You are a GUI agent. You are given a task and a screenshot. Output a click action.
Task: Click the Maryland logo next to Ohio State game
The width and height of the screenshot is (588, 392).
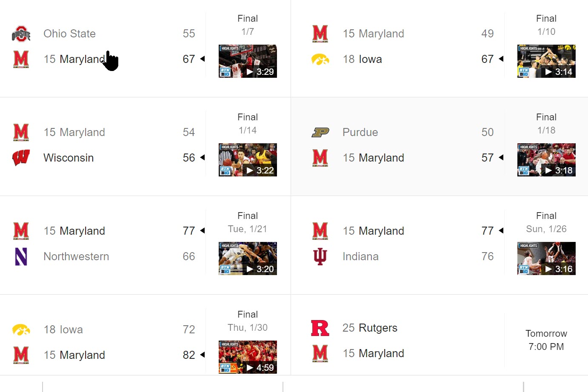coord(20,59)
